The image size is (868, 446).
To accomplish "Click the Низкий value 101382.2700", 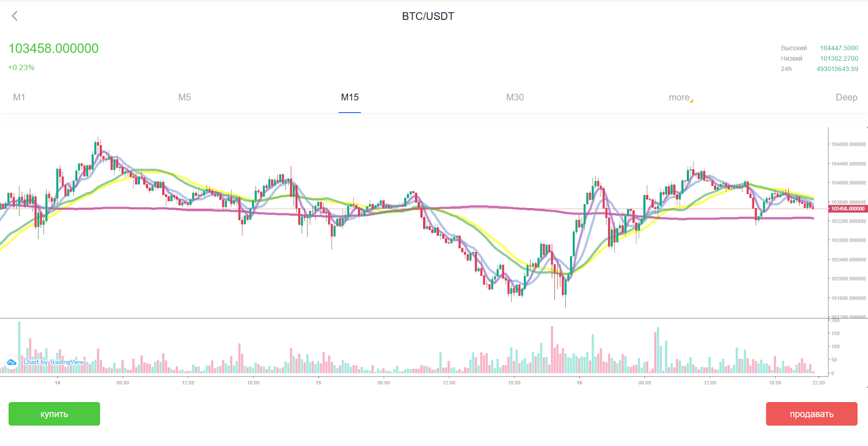I will pos(839,59).
